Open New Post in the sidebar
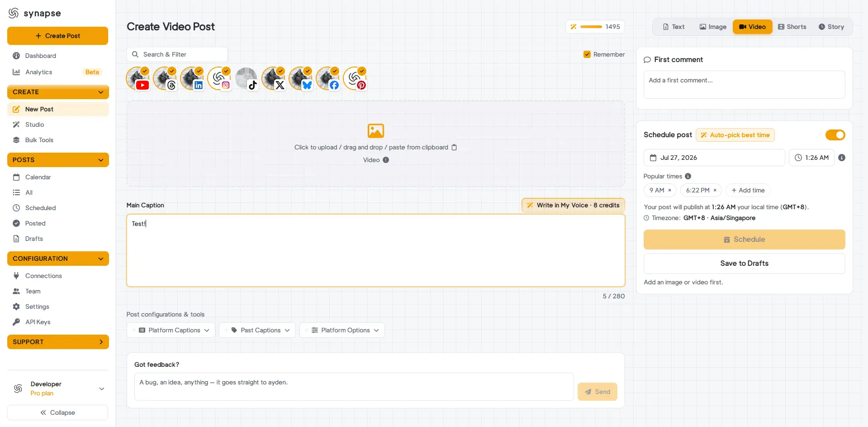This screenshot has height=427, width=868. coord(58,109)
